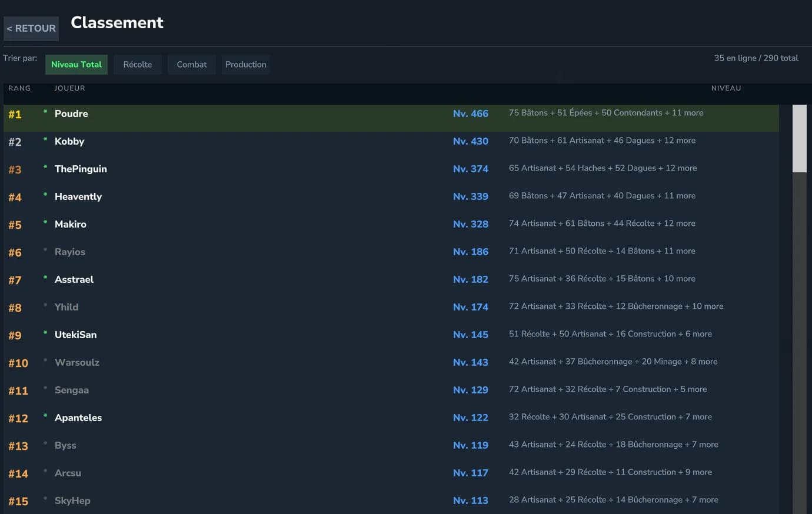Click breakdown '42 Artisanat + 29 Récolte'
812x514 pixels.
click(610, 472)
